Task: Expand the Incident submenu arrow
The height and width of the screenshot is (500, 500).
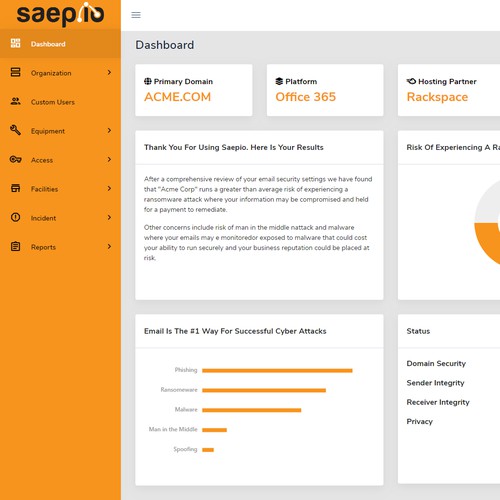Action: [x=109, y=217]
